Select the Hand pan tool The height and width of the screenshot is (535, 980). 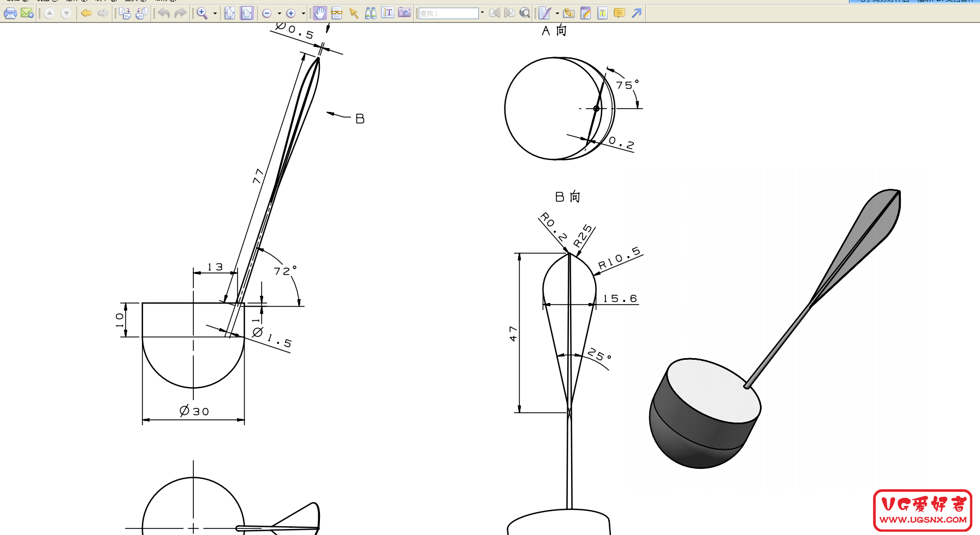[320, 13]
